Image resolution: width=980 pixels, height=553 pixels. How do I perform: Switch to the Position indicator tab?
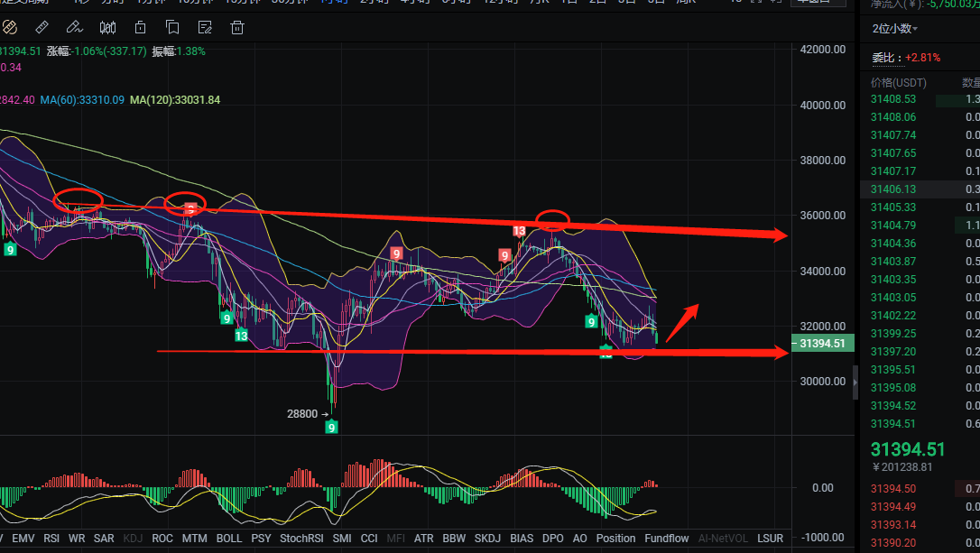click(x=615, y=539)
